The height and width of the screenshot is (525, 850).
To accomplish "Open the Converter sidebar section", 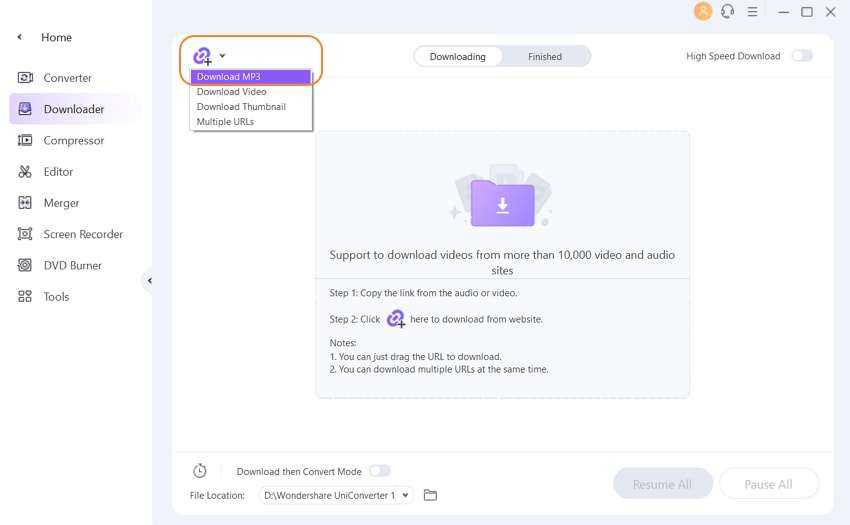I will [66, 78].
